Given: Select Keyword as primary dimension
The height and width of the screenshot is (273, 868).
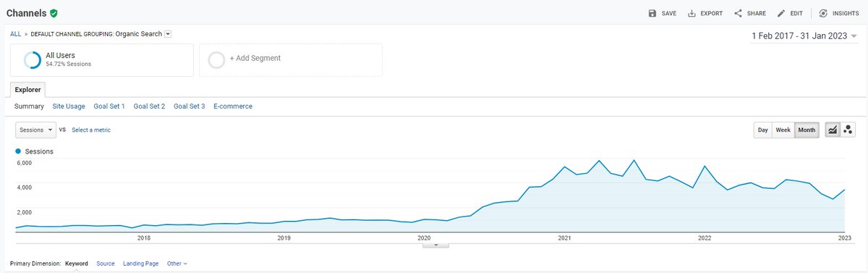Looking at the screenshot, I should point(77,264).
